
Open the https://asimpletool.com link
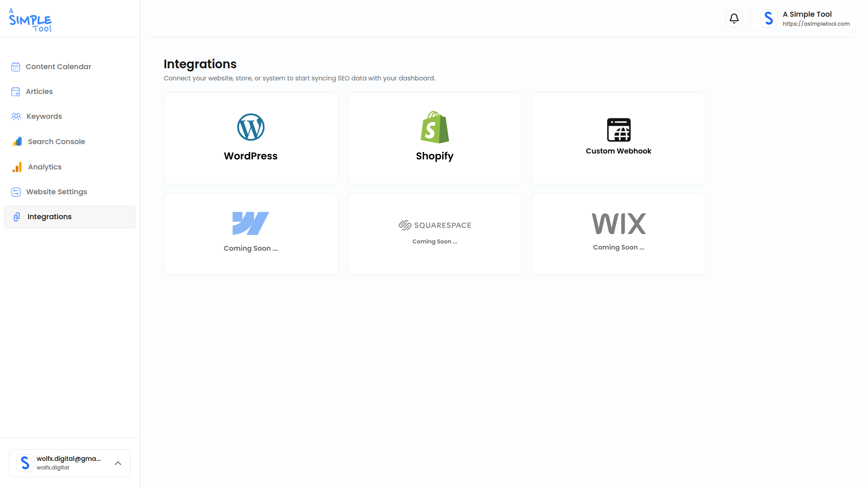[x=816, y=23]
